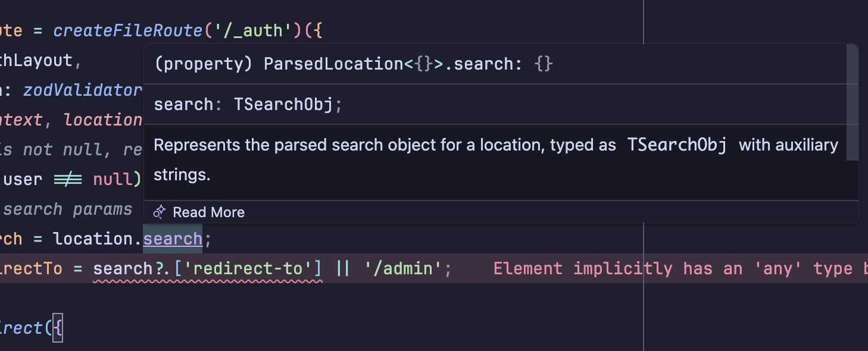Screen dimensions: 868x351
Task: Click the 'redirect-to' string key
Action: tap(248, 269)
